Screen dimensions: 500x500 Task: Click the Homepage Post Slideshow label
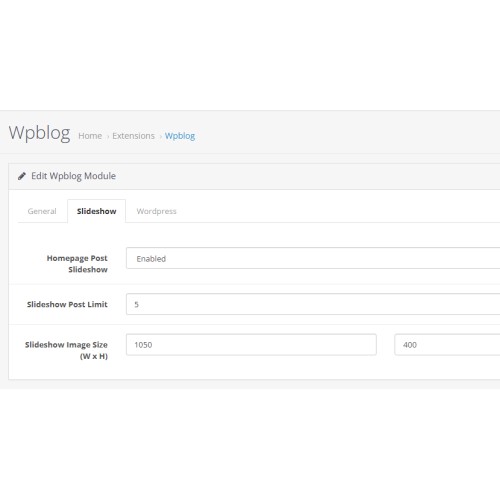pos(77,264)
